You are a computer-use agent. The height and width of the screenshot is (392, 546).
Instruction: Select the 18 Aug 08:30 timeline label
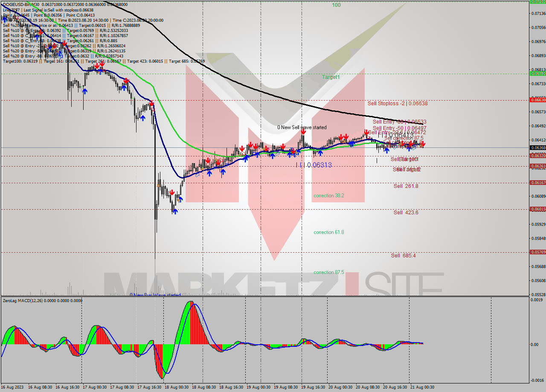click(x=203, y=388)
